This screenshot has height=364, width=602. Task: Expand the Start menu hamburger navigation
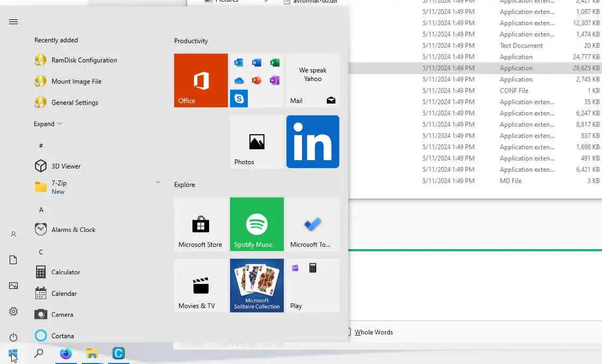pyautogui.click(x=13, y=22)
